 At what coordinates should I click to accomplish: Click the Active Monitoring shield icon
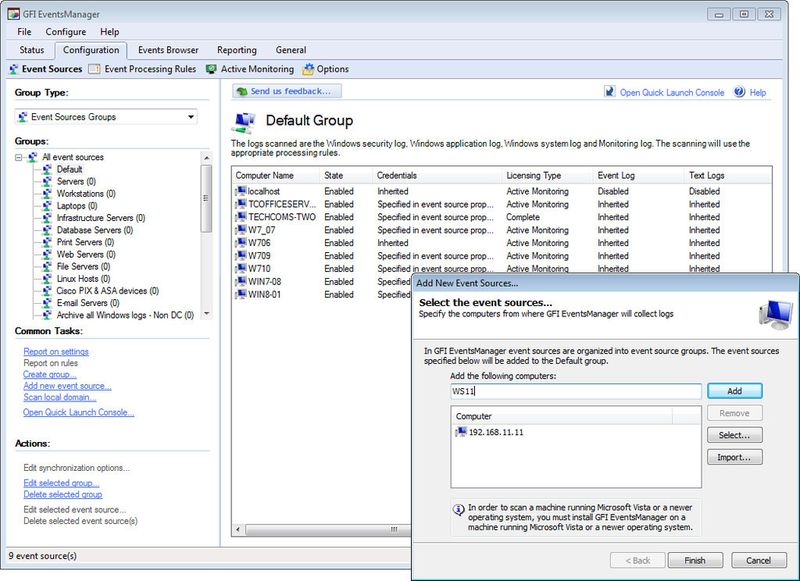[x=211, y=69]
